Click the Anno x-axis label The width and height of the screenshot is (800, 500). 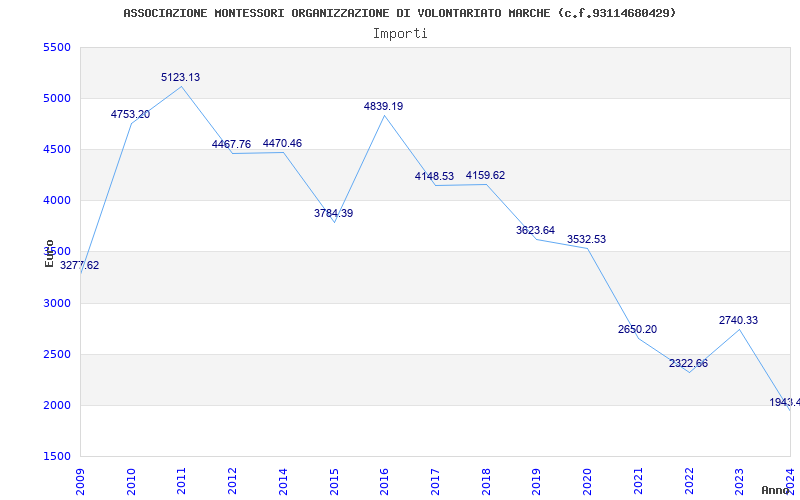(776, 490)
